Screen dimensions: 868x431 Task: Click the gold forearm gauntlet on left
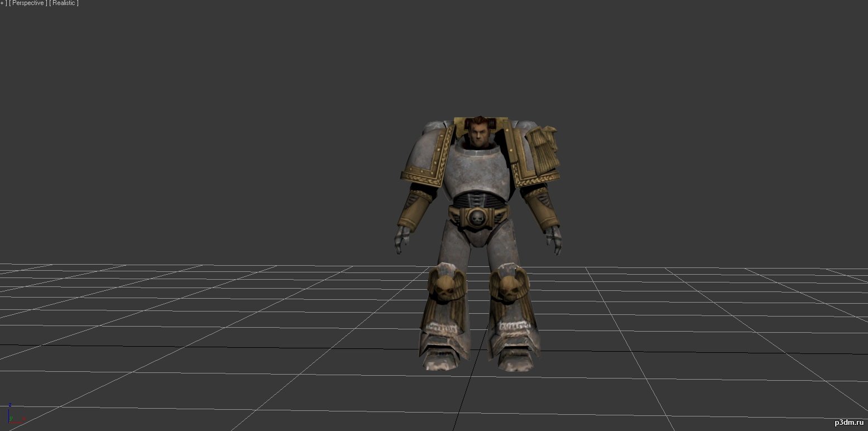pyautogui.click(x=412, y=209)
